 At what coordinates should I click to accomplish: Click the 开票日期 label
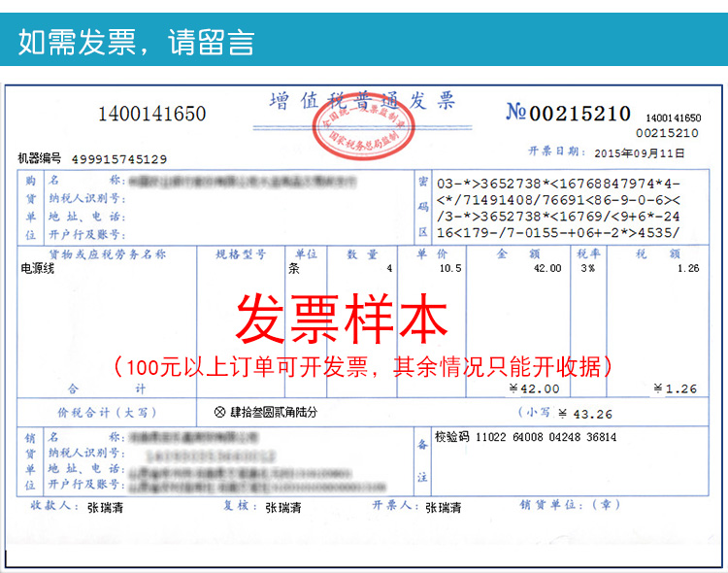tap(557, 152)
